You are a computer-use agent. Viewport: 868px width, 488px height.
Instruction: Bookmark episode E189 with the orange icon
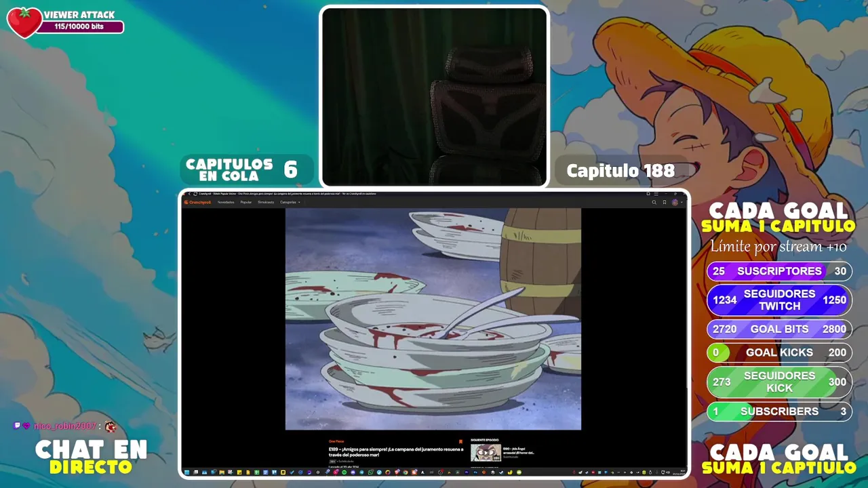pos(460,442)
